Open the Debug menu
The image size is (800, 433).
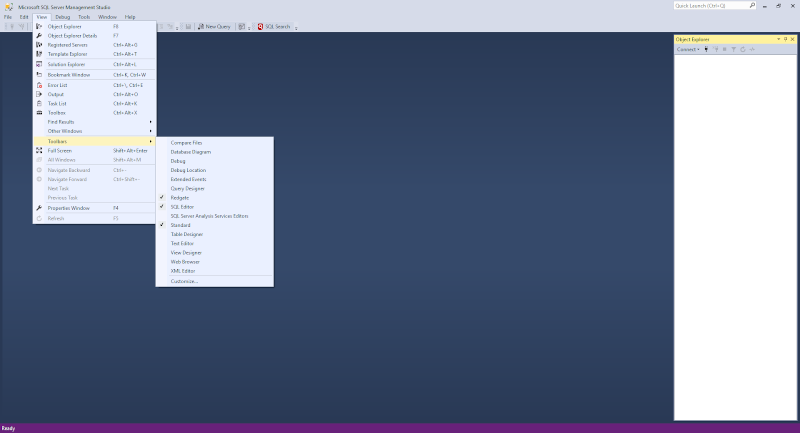pos(63,17)
